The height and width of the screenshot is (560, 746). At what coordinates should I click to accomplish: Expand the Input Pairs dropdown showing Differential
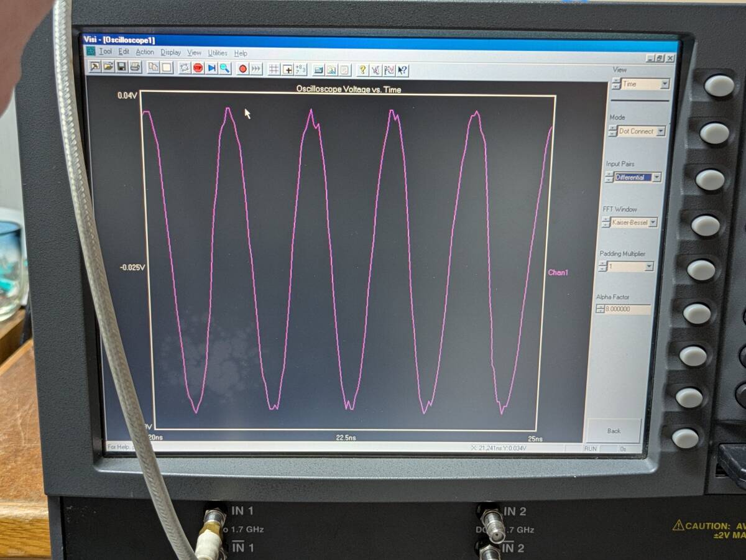click(x=656, y=177)
